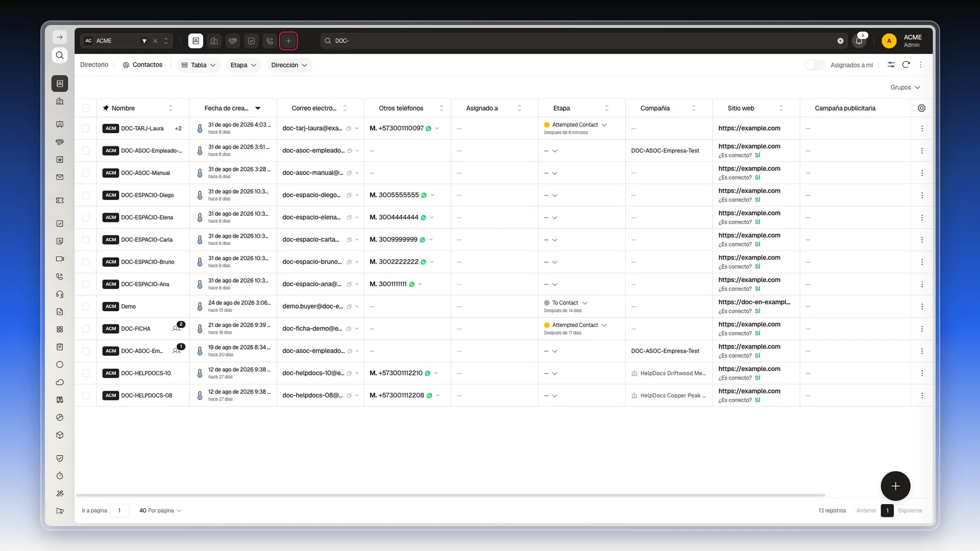Open DOC-ASOC-Manual website link
This screenshot has width=980, height=551.
749,169
